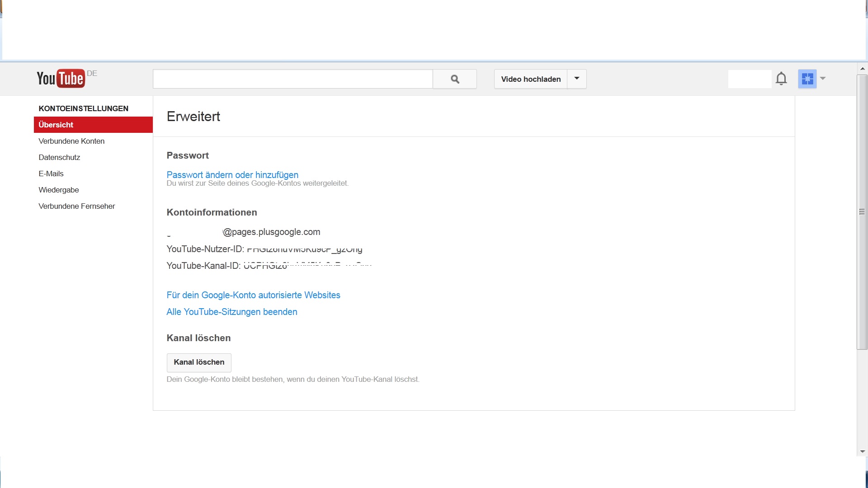Click the YouTube logo
This screenshot has width=868, height=488.
tap(61, 79)
